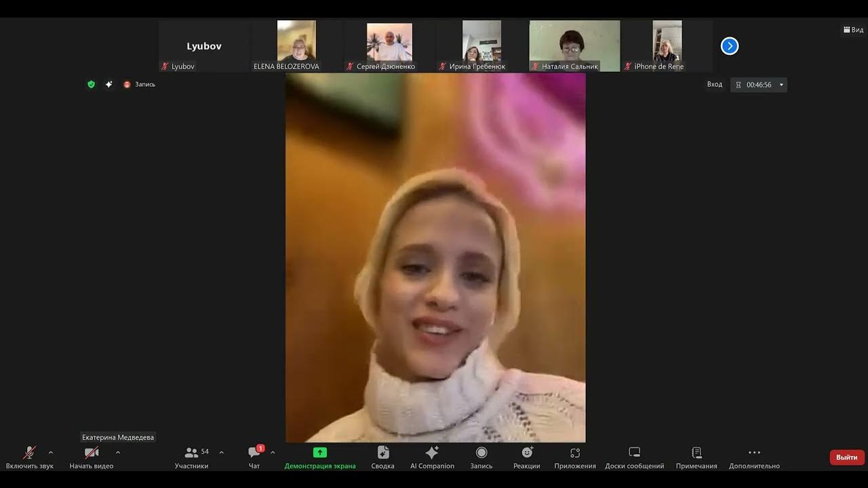
Task: Launch AI Companion
Action: coord(432,457)
